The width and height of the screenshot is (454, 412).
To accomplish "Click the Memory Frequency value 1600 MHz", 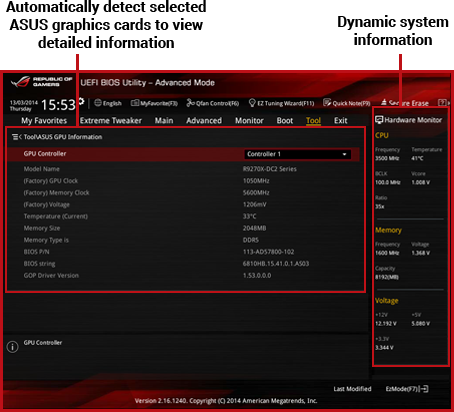I will [x=387, y=253].
